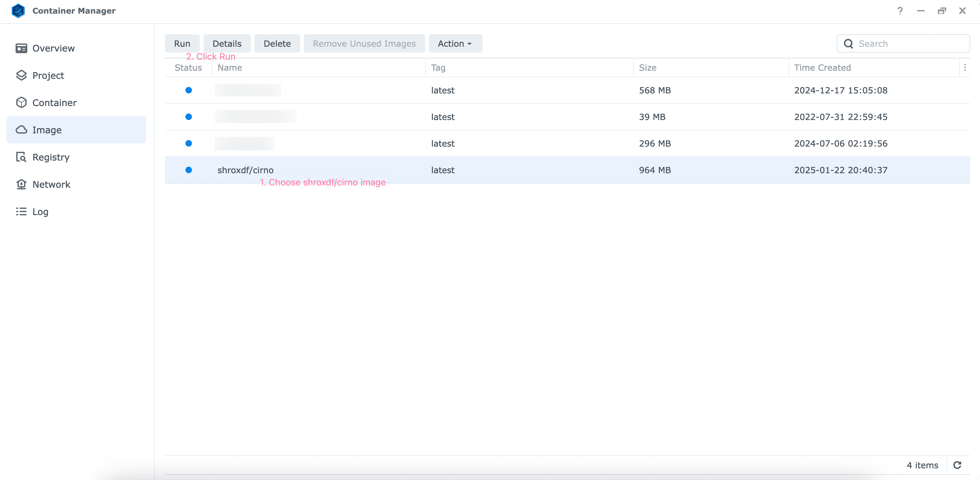Open the Project section icon
Viewport: 980px width, 480px height.
click(21, 75)
